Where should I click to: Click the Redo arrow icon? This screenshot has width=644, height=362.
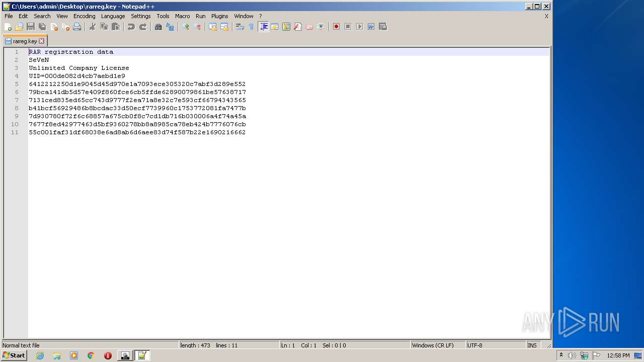[x=143, y=27]
